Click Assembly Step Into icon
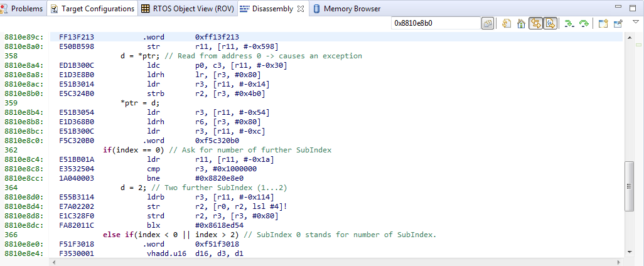 coord(569,24)
